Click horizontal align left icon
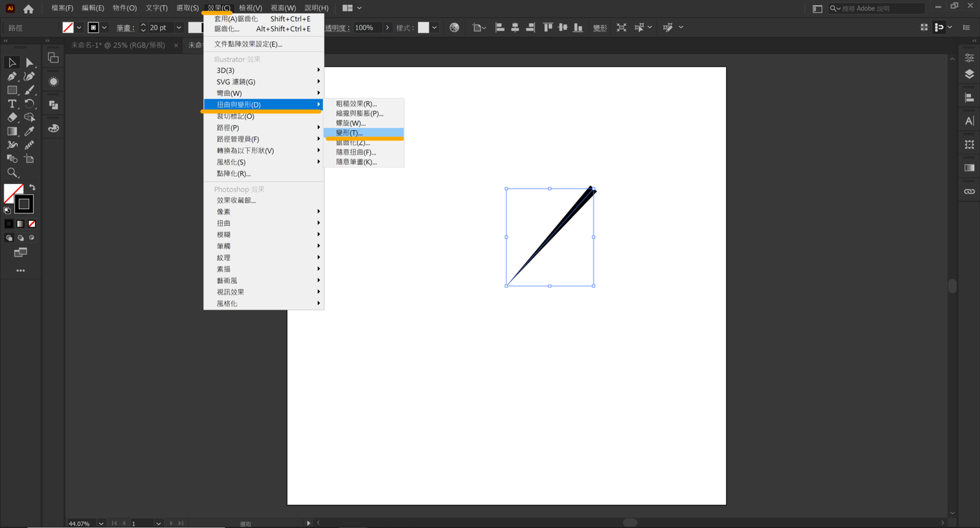Viewport: 980px width, 528px height. (x=500, y=27)
